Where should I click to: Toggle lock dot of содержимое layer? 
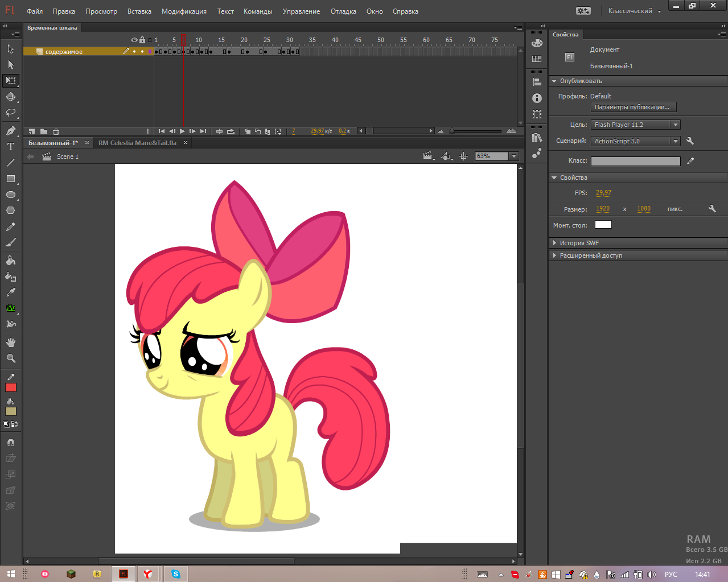[142, 52]
